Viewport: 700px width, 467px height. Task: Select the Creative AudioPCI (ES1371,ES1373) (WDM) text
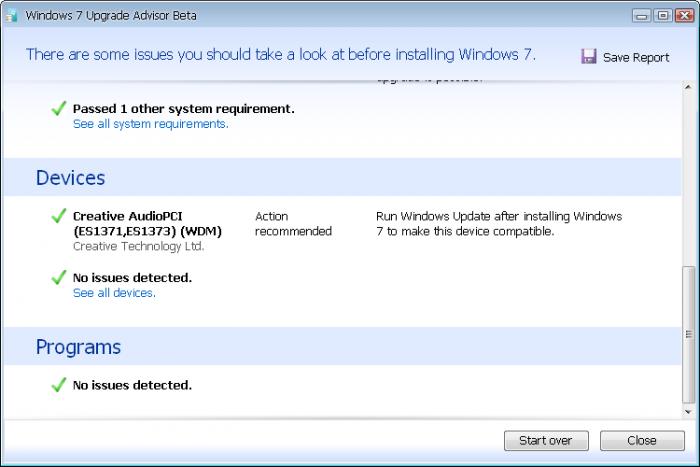(147, 224)
